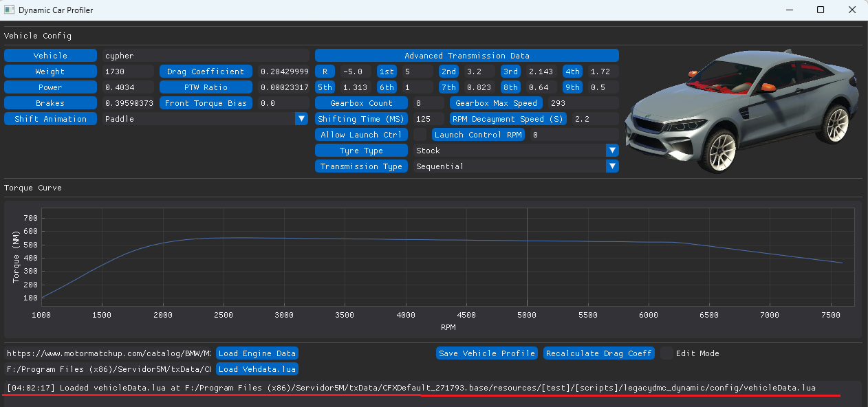Click the Load Engine Data button
868x407 pixels.
tap(257, 353)
